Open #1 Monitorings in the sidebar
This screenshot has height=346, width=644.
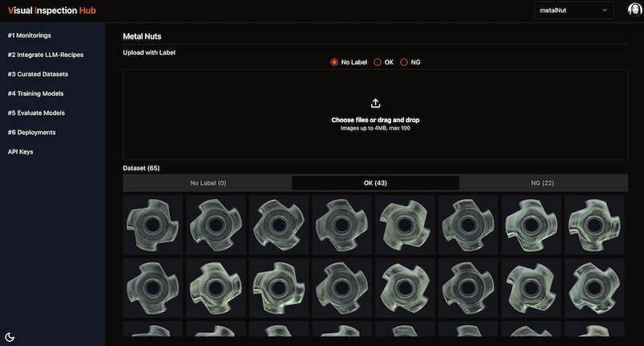tap(30, 35)
